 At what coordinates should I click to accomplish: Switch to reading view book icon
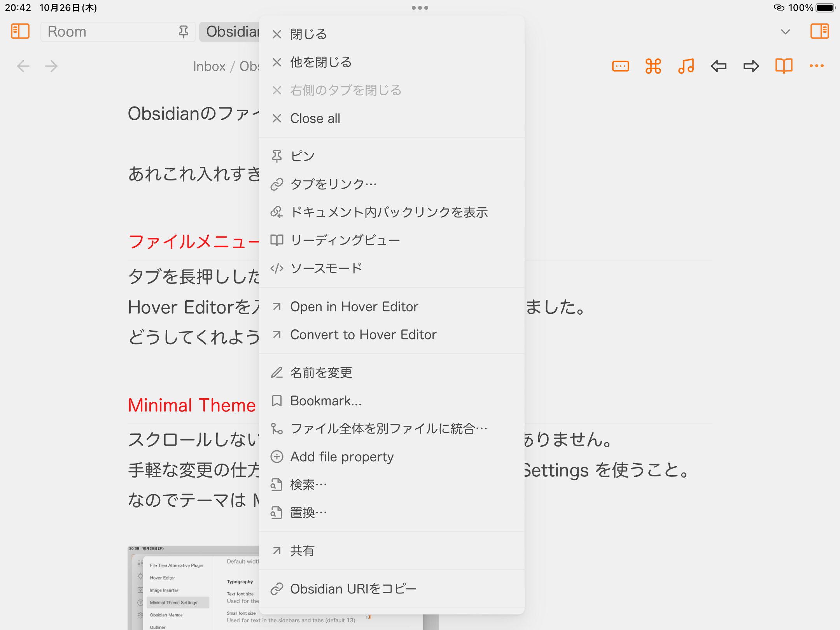[784, 66]
